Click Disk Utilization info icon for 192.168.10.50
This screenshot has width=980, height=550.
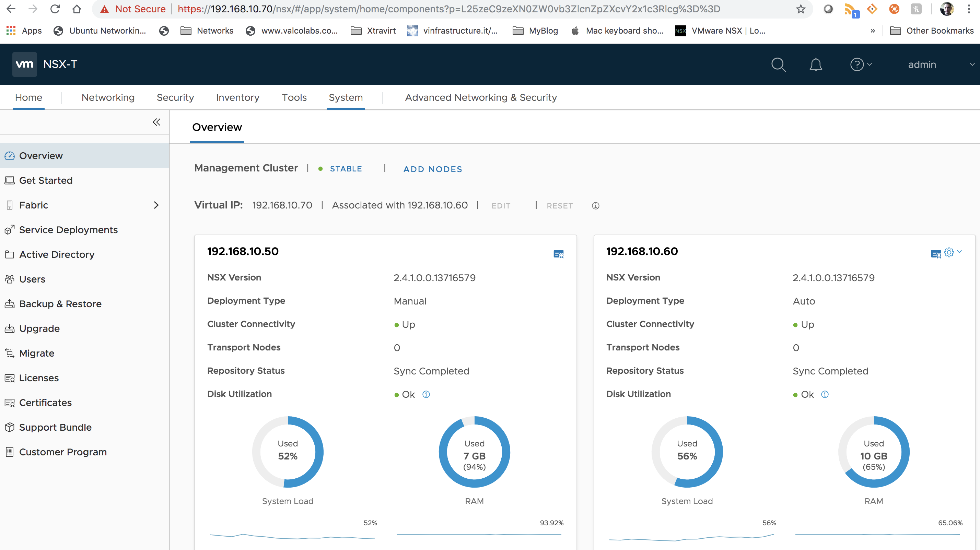coord(426,394)
